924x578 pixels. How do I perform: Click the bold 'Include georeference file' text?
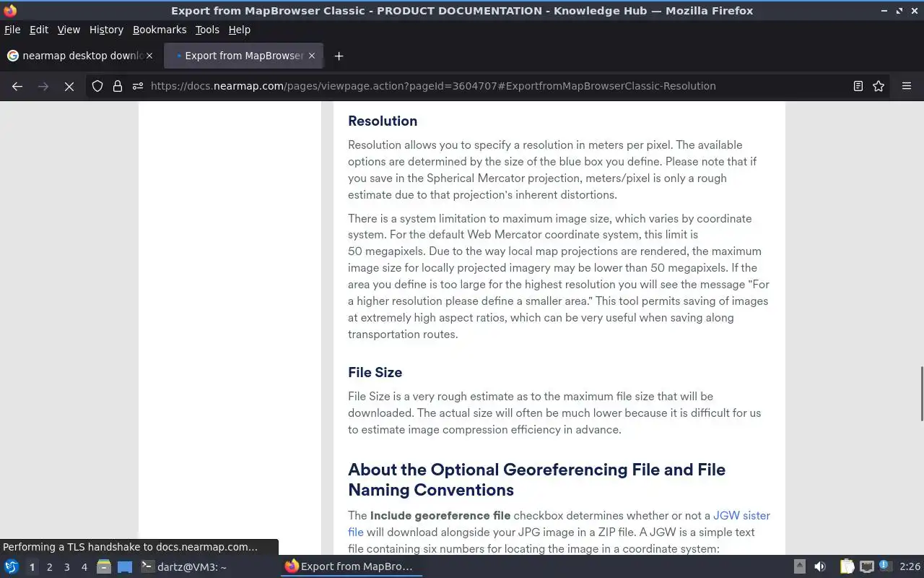click(440, 516)
